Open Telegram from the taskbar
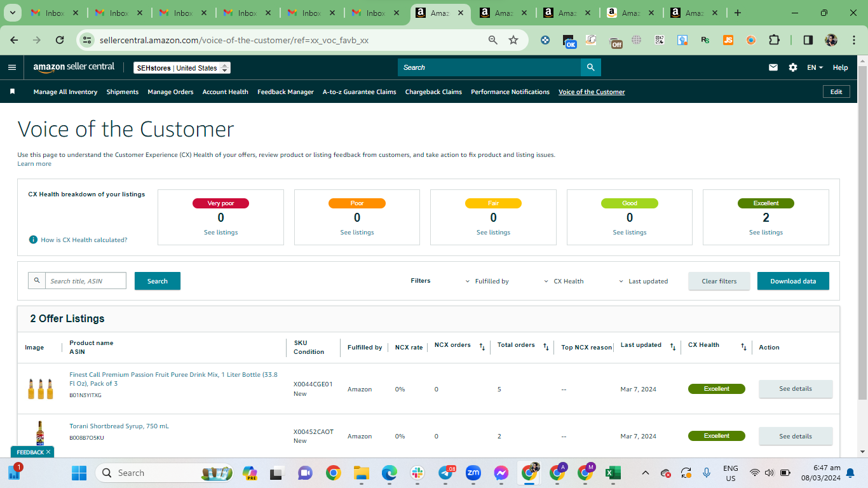 447,473
